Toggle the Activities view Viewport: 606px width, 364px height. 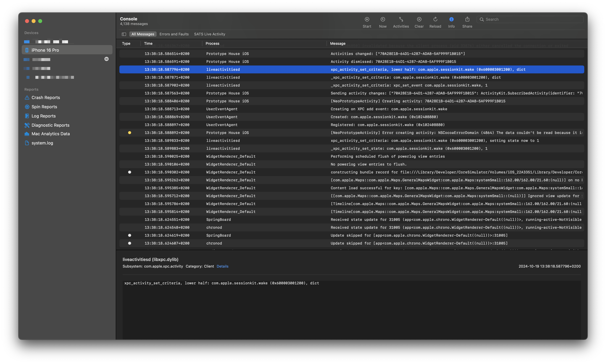(400, 22)
